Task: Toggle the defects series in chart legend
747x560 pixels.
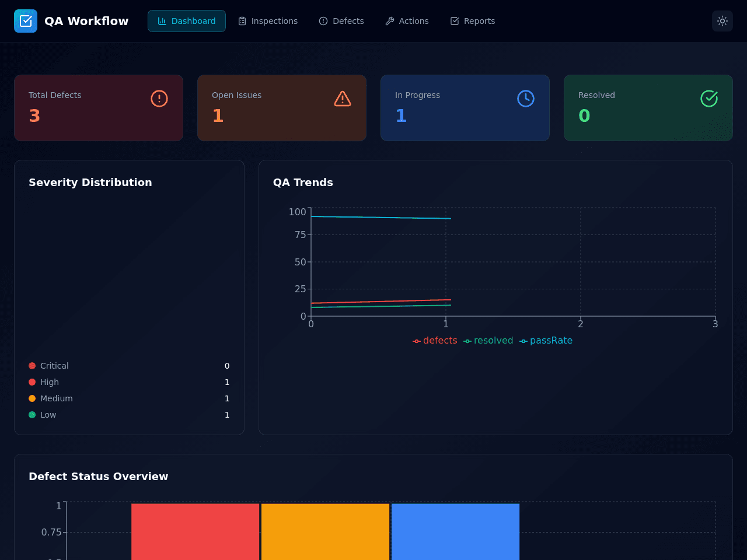Action: click(x=435, y=341)
